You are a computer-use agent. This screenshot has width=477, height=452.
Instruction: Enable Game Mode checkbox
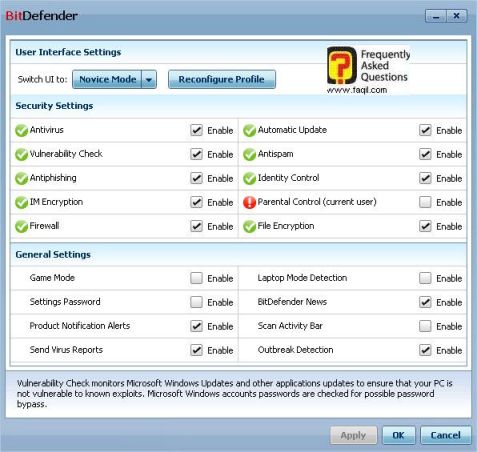[x=196, y=278]
